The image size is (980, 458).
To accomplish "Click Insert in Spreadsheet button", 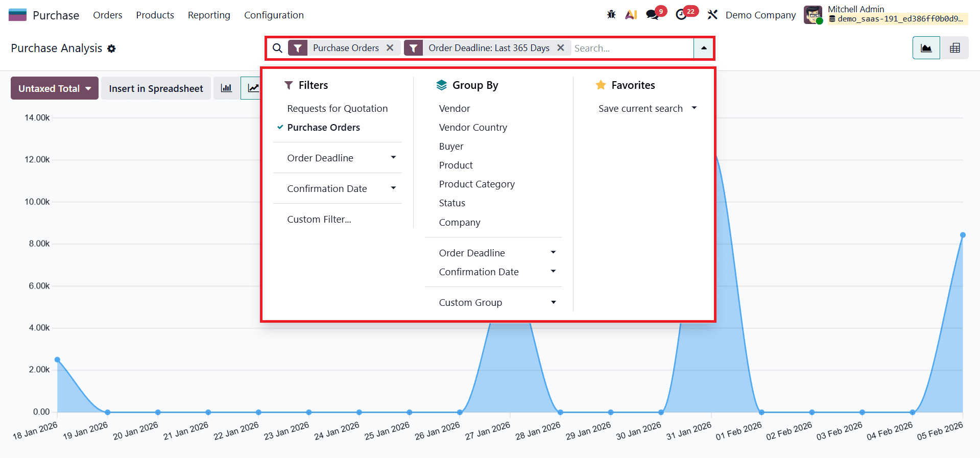I will (156, 88).
